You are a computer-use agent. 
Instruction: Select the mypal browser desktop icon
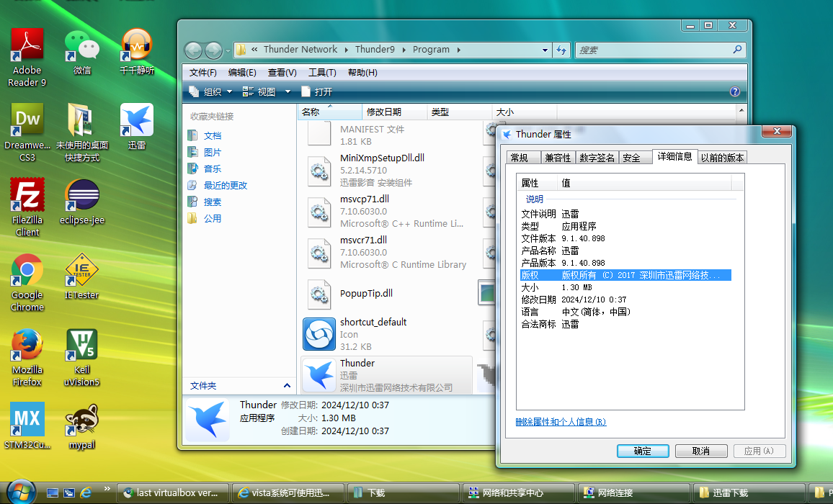coord(82,426)
